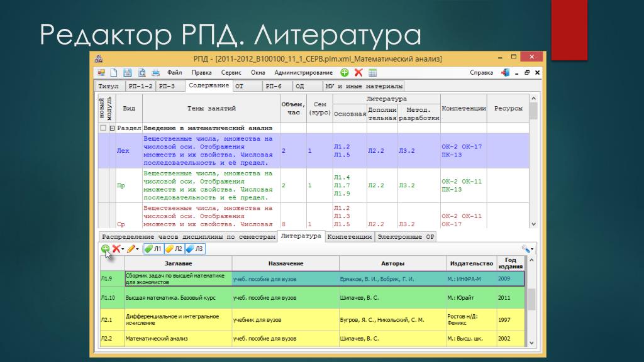Switch to the Электронные ОР tab
This screenshot has width=644, height=362.
click(406, 237)
